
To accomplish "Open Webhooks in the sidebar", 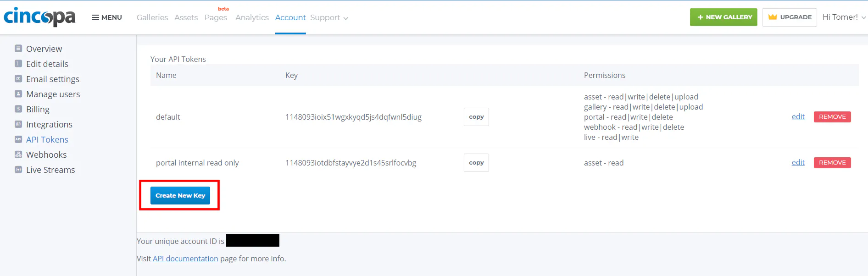I will 46,155.
